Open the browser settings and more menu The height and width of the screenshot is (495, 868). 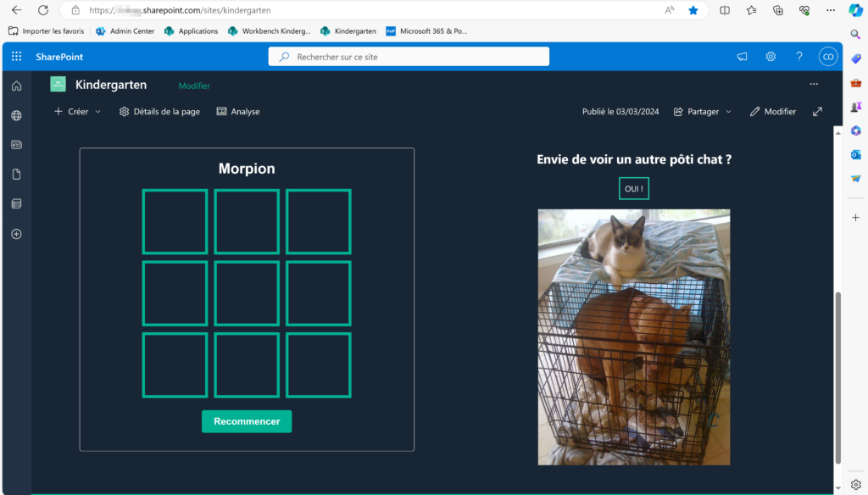tap(831, 10)
